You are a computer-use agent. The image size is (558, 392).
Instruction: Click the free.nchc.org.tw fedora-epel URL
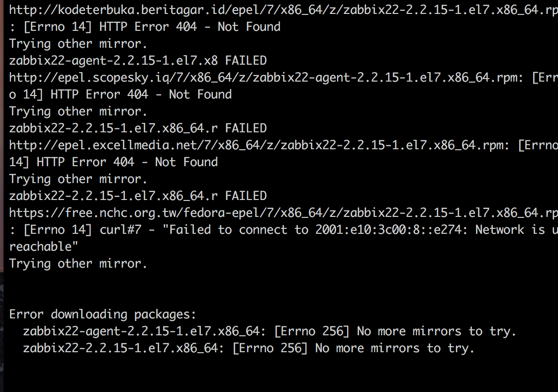click(283, 213)
